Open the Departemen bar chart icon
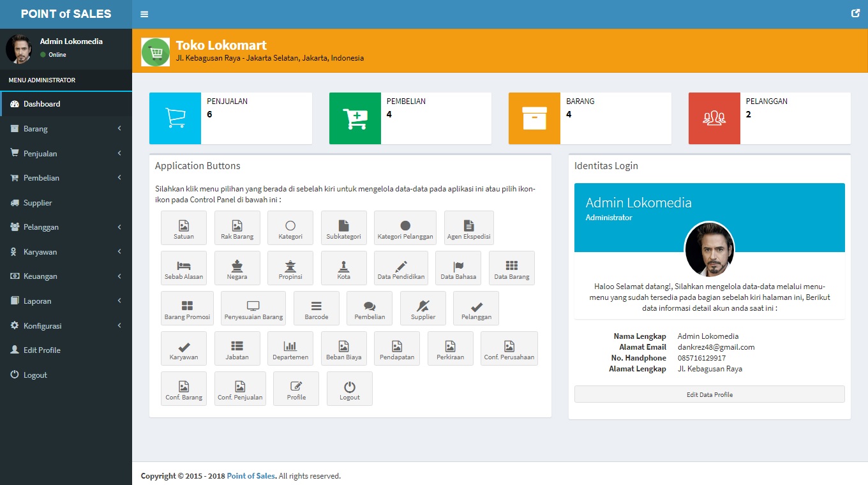 (x=290, y=348)
